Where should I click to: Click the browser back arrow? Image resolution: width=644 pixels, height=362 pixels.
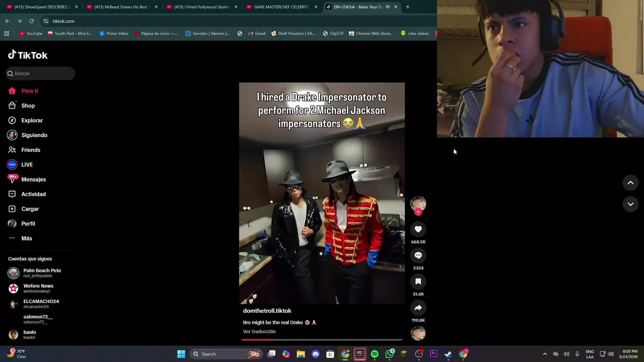pyautogui.click(x=7, y=21)
